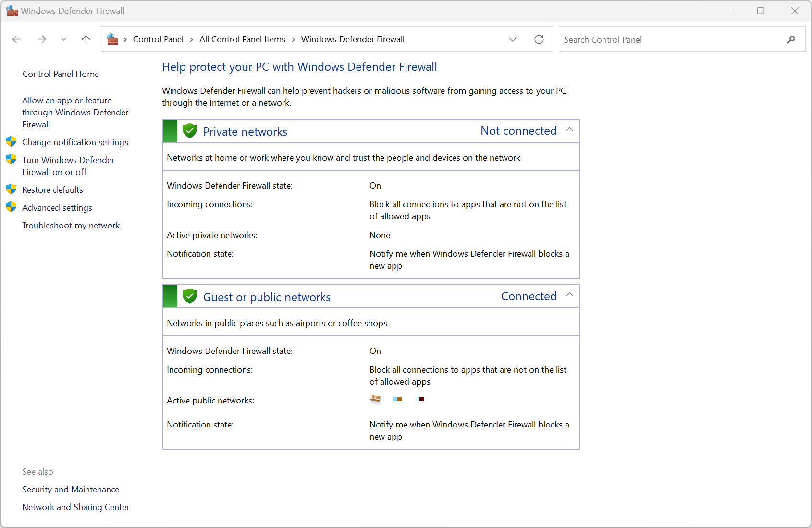Open Change notification settings

(75, 142)
